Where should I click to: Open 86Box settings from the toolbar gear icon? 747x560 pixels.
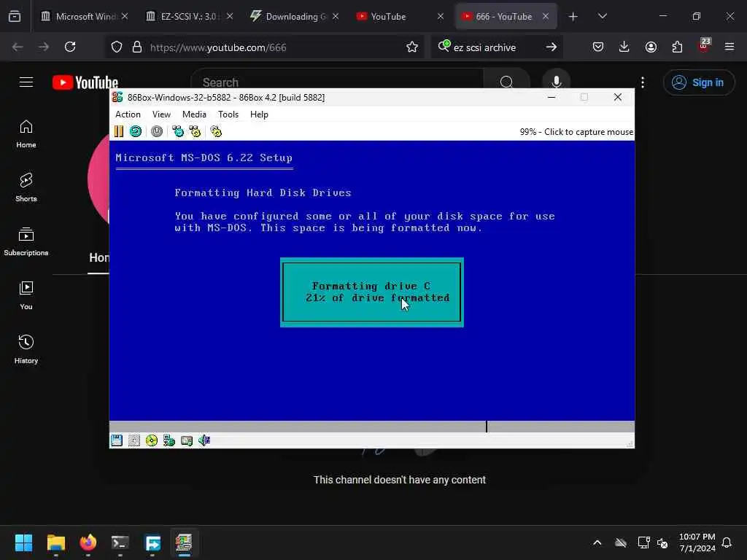point(216,131)
